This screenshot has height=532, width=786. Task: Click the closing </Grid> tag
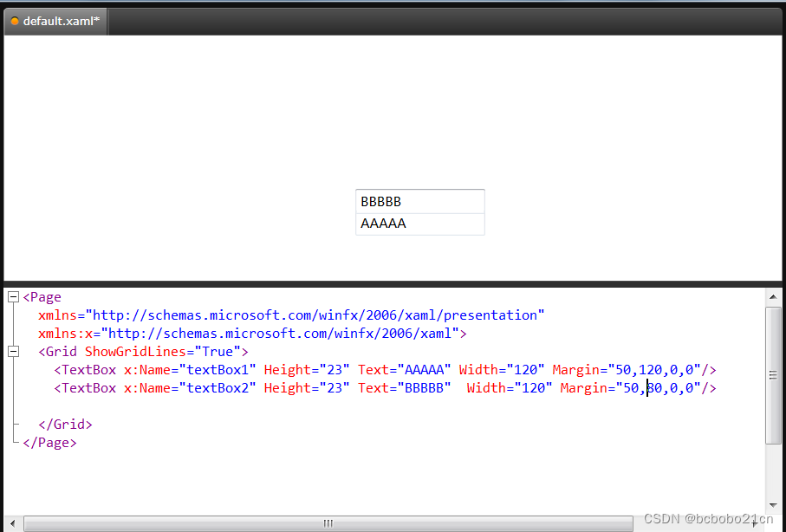click(x=65, y=425)
